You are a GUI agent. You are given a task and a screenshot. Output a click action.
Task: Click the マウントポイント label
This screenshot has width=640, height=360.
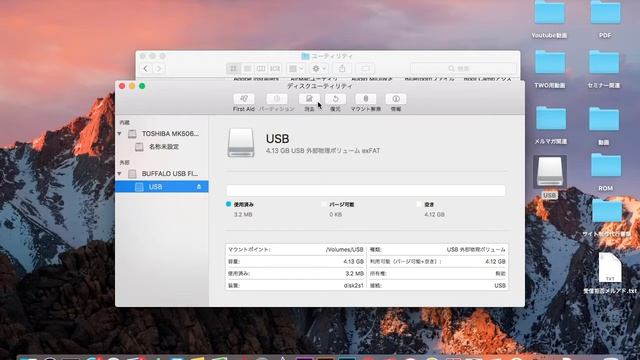pos(249,249)
